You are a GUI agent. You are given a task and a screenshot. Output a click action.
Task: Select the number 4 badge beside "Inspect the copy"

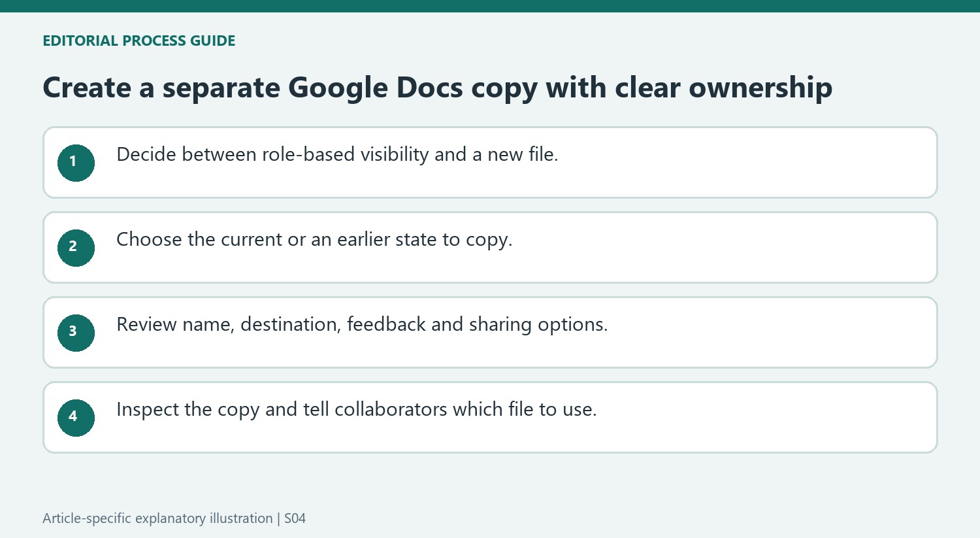click(76, 418)
